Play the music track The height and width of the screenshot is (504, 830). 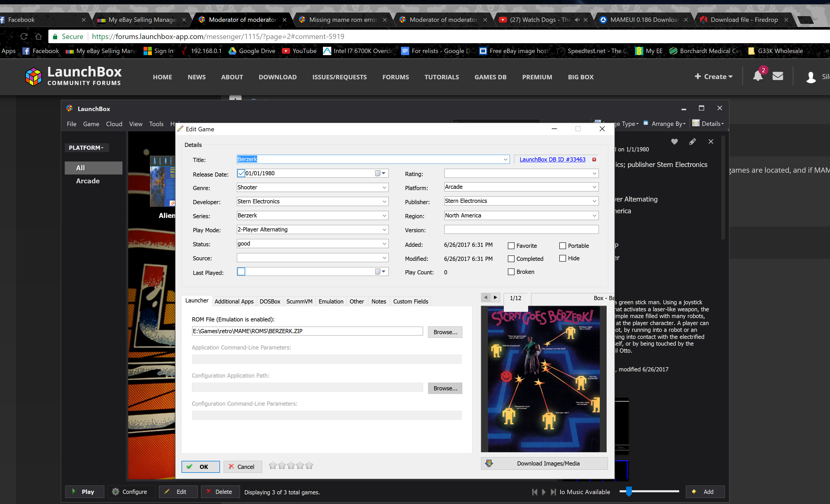(x=544, y=492)
